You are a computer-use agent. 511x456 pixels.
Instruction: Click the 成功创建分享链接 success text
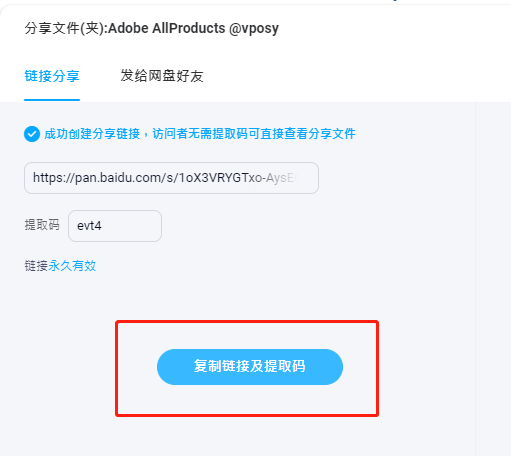click(92, 134)
